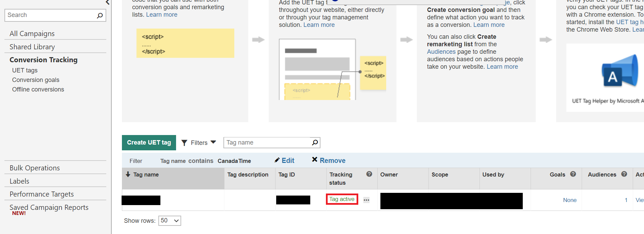Open Conversion goals submenu item
Screen dimensions: 644x234
click(x=36, y=80)
